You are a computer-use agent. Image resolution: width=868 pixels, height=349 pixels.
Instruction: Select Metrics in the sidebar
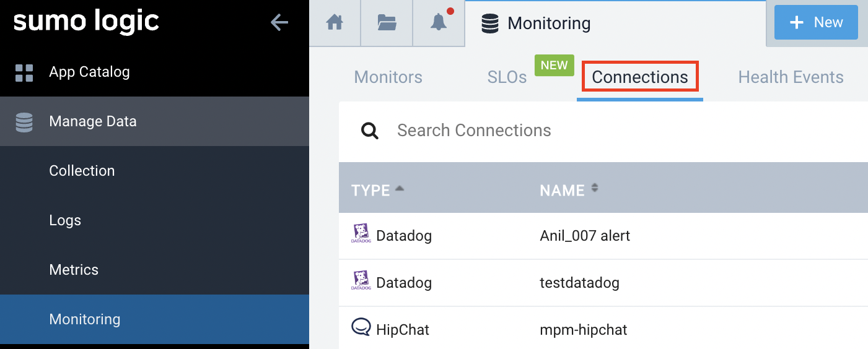(x=74, y=270)
